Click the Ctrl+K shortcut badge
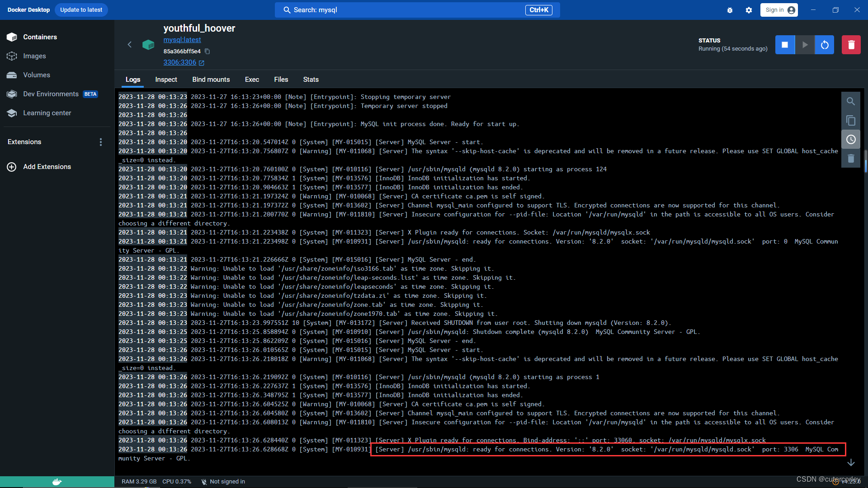This screenshot has width=868, height=488. click(x=538, y=10)
